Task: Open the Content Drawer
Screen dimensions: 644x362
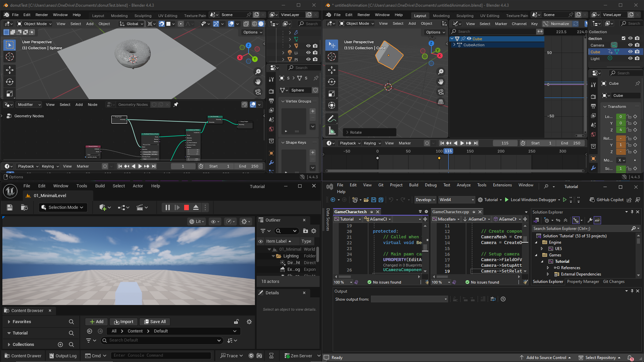Action: [22, 356]
